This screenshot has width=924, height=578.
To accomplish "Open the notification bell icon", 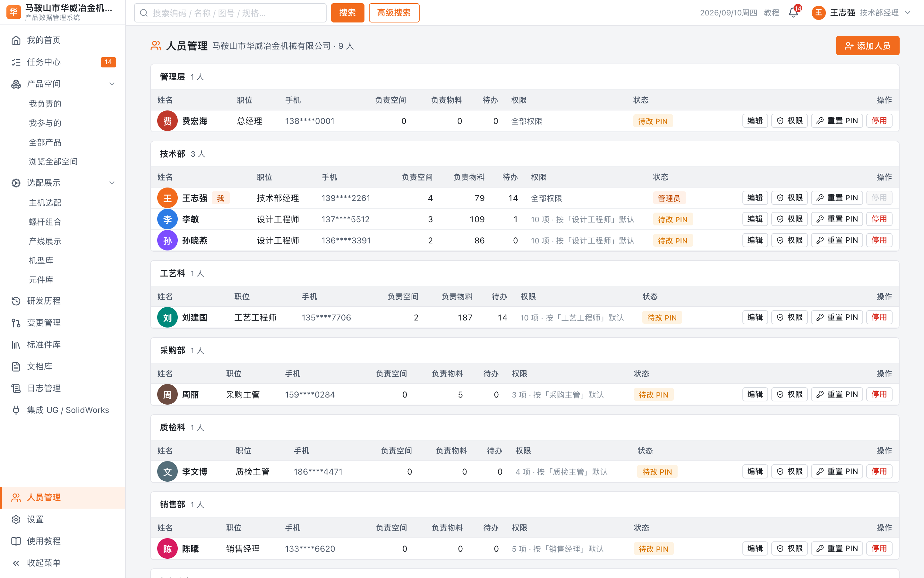I will (x=793, y=13).
